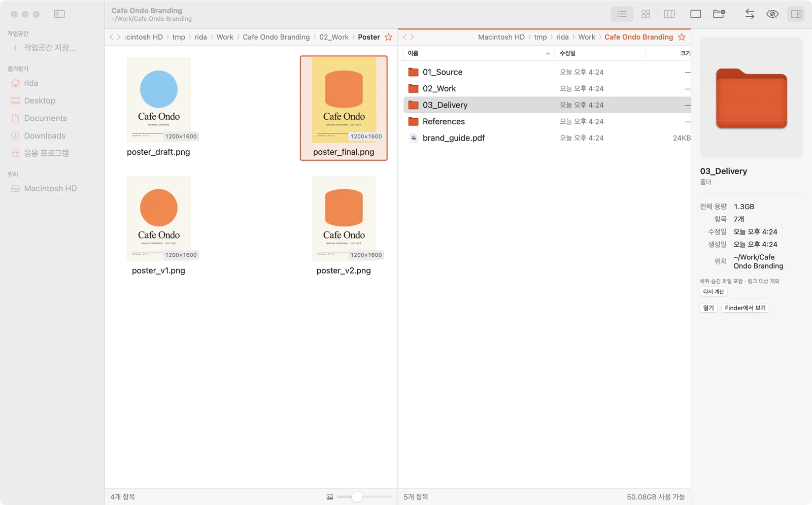This screenshot has width=812, height=505.
Task: Click the Finder에서 보기 button
Action: point(745,308)
